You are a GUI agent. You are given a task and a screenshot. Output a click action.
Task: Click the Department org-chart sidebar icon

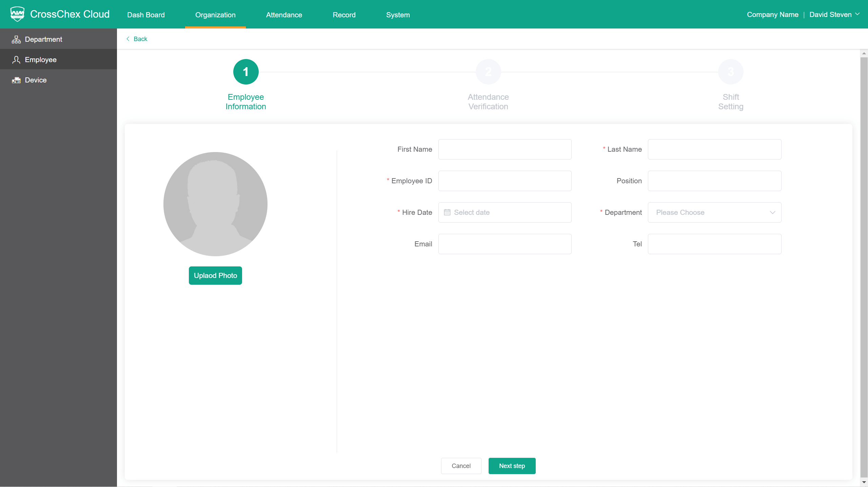[x=16, y=39]
